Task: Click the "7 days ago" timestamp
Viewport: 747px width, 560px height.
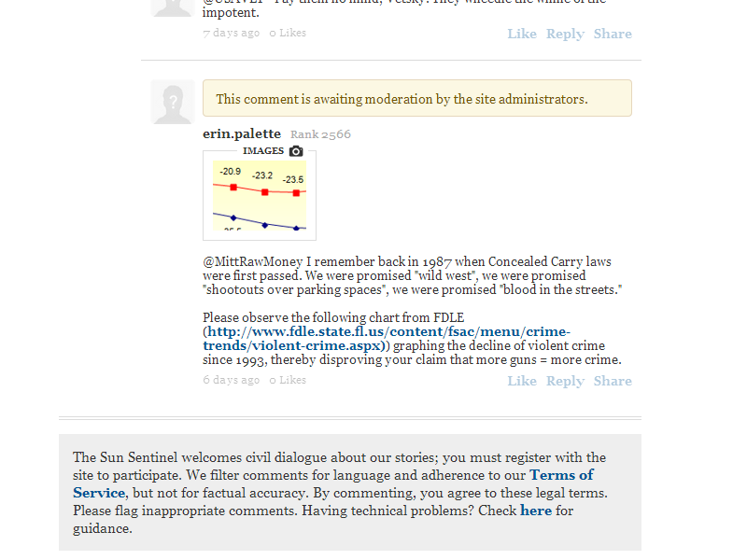Action: click(x=232, y=33)
